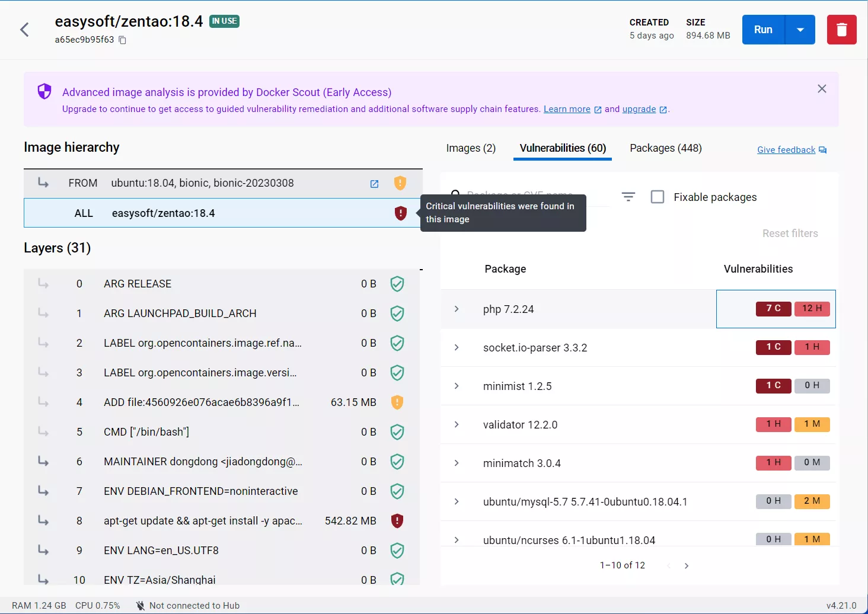The image size is (868, 614).
Task: Open ubuntu:18.04 base image external link icon
Action: tap(374, 184)
